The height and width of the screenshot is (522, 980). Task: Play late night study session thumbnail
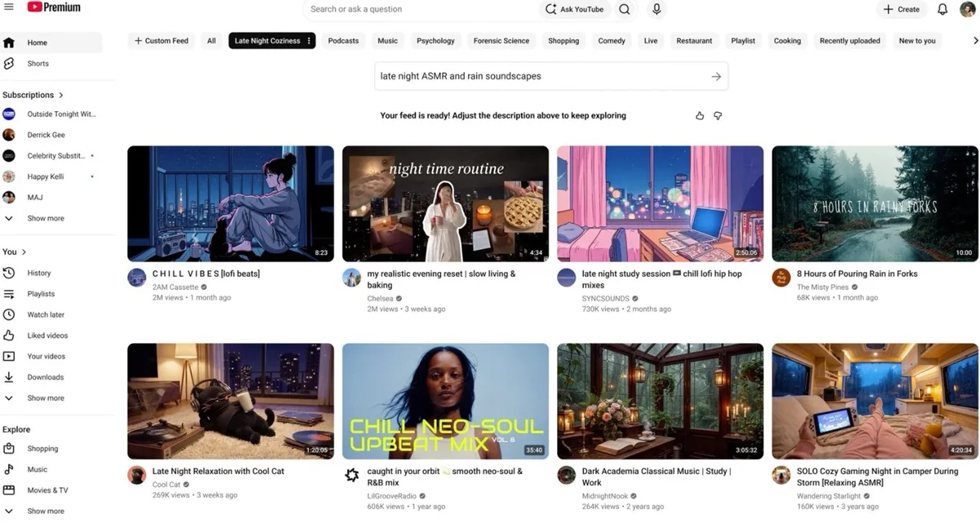pos(660,203)
